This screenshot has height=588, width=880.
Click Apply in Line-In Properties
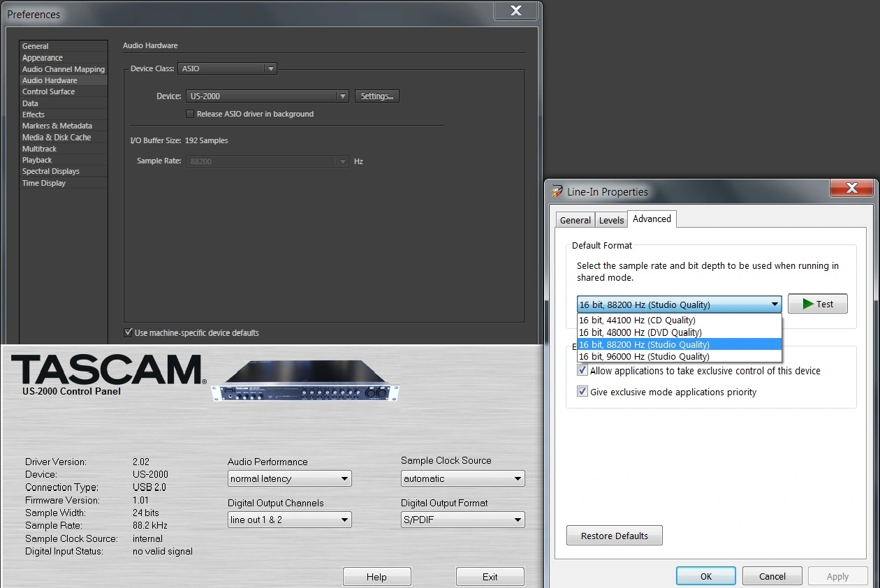click(x=837, y=576)
